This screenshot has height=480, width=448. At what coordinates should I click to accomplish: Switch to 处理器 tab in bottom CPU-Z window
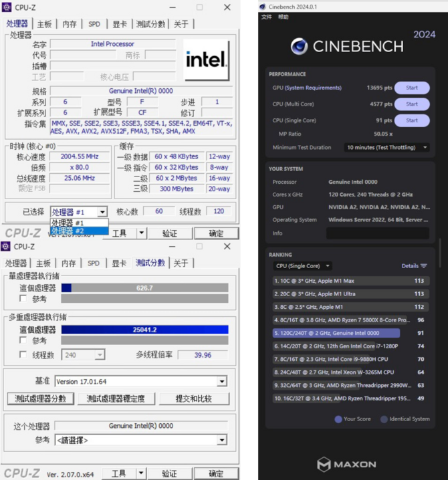coord(16,263)
